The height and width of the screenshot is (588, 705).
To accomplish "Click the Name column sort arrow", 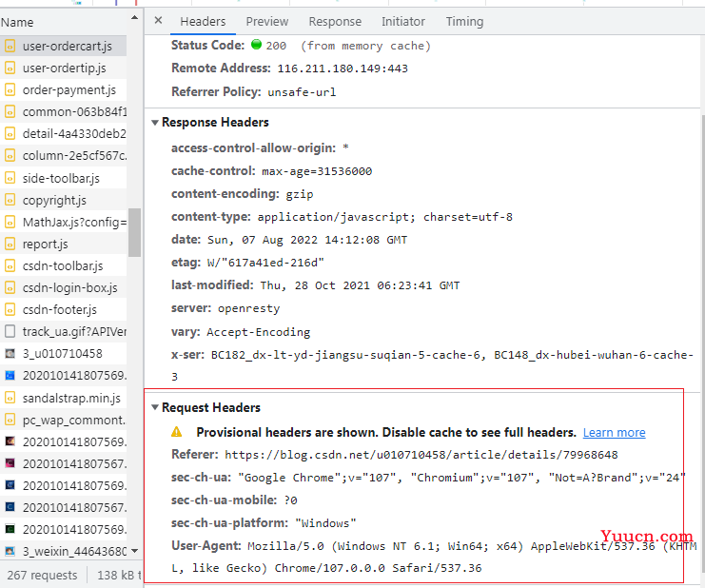I will coord(134,18).
